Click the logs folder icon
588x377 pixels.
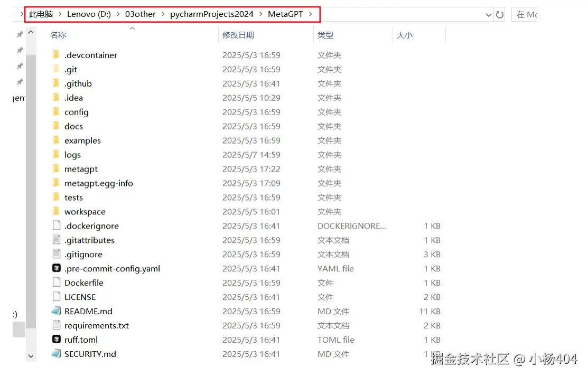click(56, 154)
